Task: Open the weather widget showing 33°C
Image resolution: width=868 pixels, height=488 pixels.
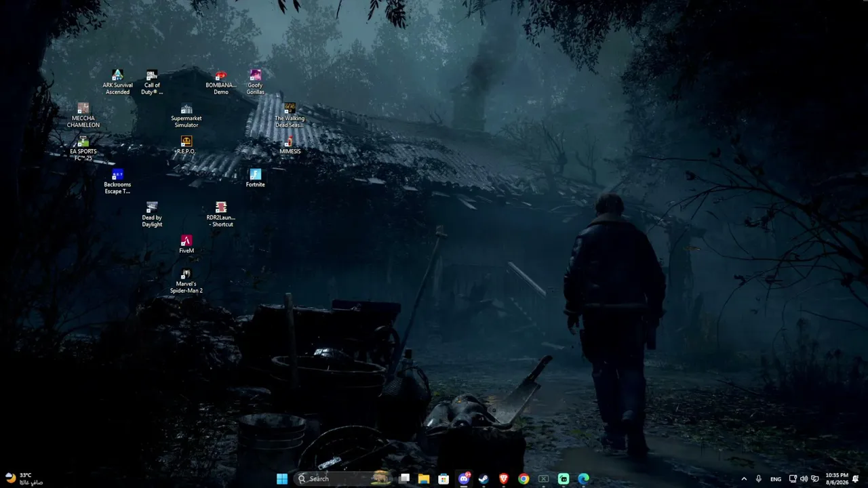Action: tap(24, 479)
